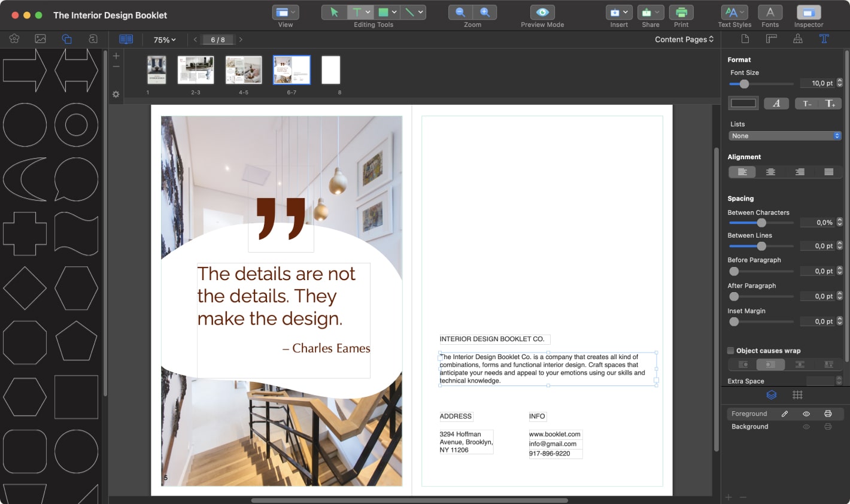Activate Preview Mode in the toolbar
This screenshot has width=850, height=504.
pyautogui.click(x=542, y=12)
